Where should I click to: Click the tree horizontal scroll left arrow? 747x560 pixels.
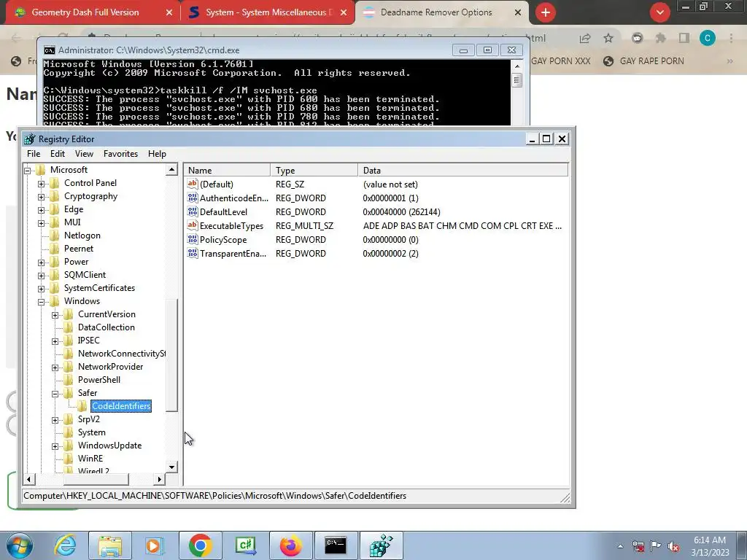tap(28, 479)
